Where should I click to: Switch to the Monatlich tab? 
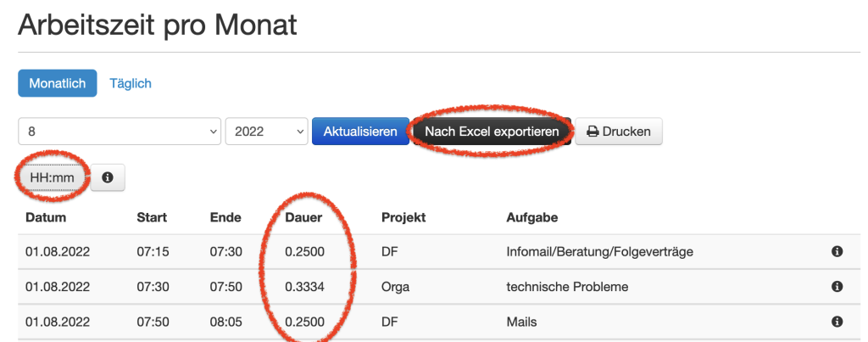57,83
